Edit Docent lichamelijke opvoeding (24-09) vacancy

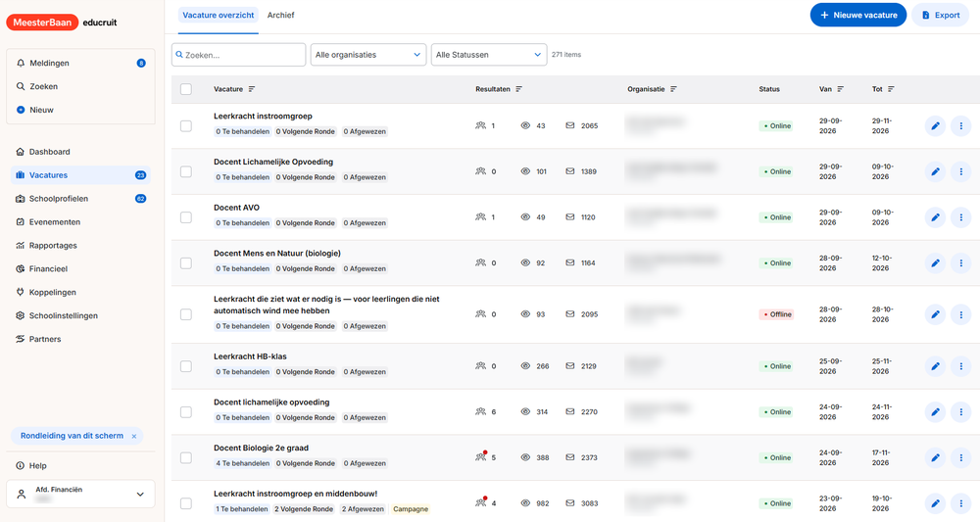click(x=935, y=412)
